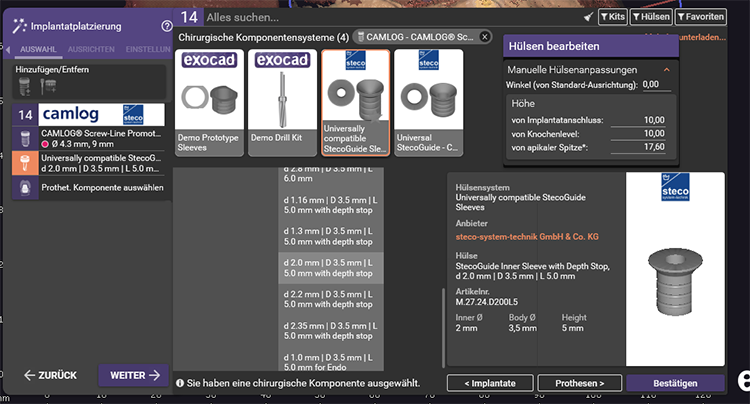This screenshot has width=750, height=404.
Task: Select d 1.3 mm sleeve with depth stop
Action: point(331,237)
